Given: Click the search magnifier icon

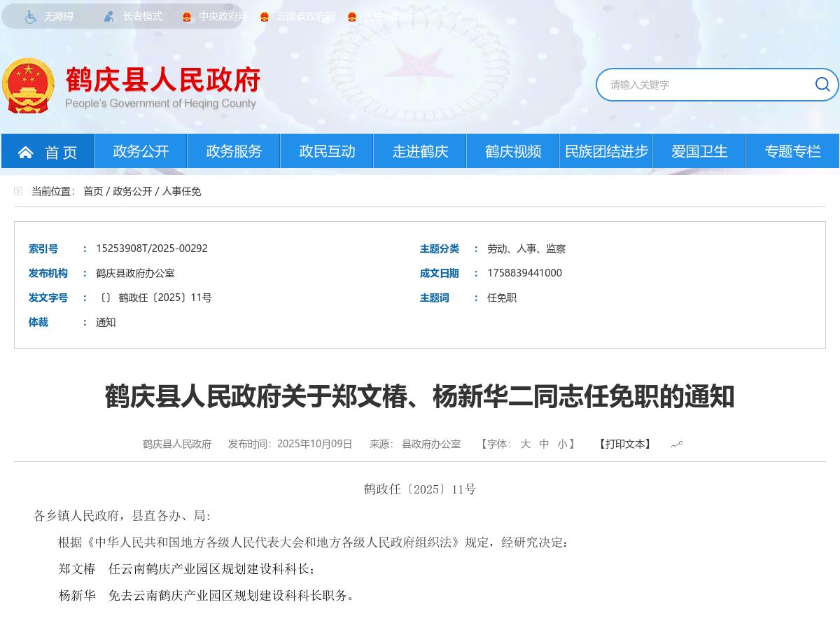Looking at the screenshot, I should point(822,84).
